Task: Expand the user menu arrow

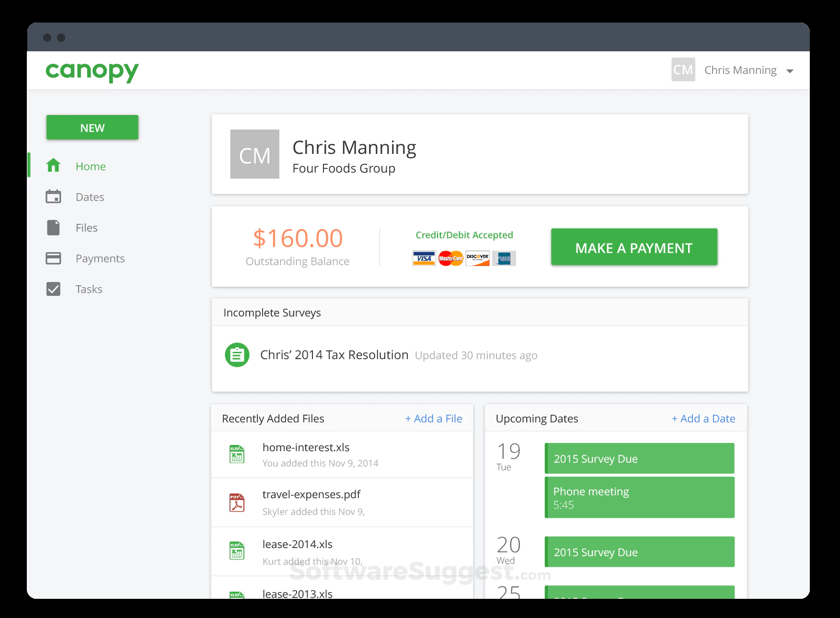Action: [x=790, y=71]
